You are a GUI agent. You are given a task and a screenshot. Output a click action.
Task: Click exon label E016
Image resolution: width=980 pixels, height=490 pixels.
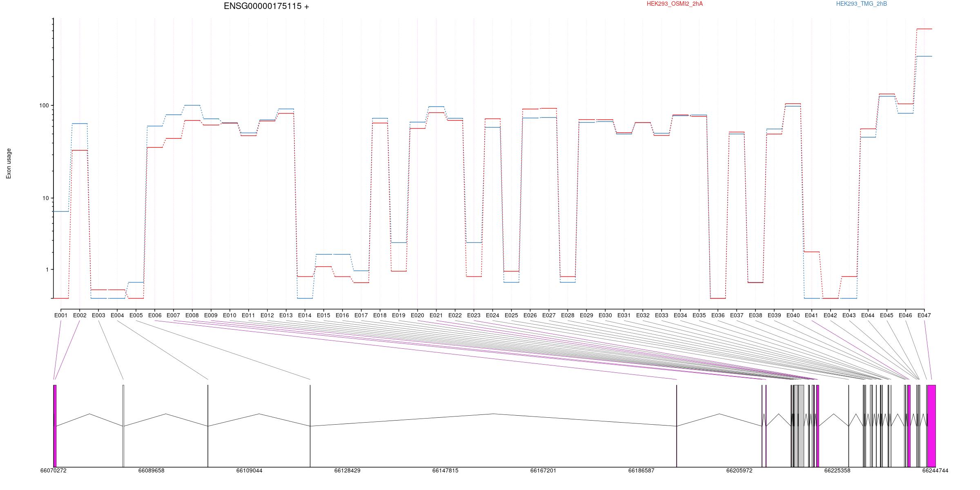point(343,315)
